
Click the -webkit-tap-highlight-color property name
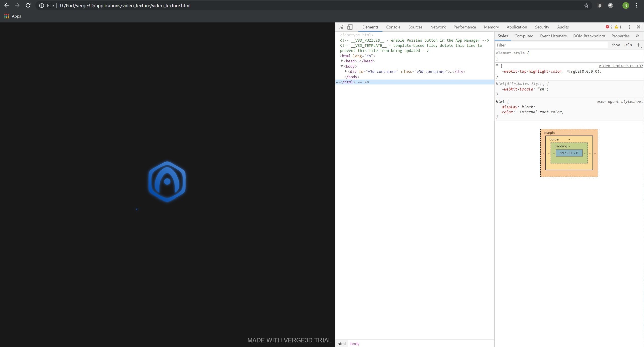coord(532,71)
